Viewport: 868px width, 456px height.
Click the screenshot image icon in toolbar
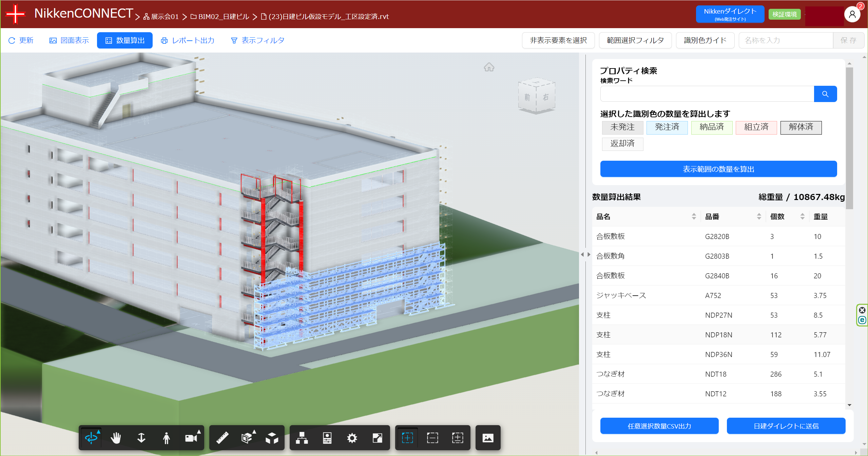[488, 438]
